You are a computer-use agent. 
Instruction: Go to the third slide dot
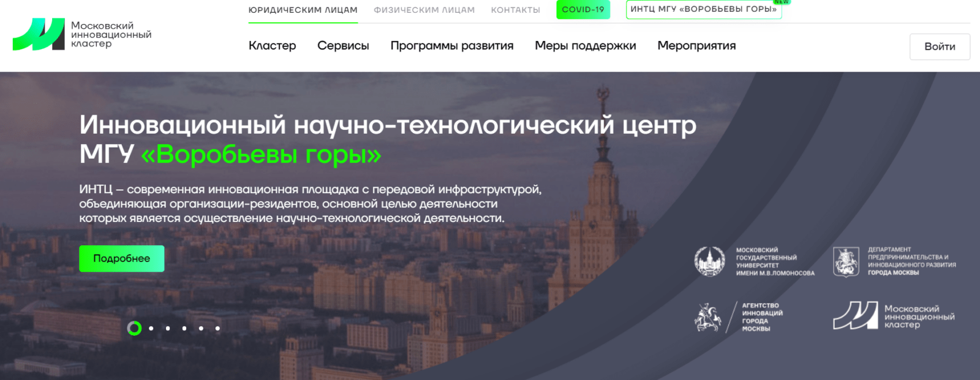tap(168, 329)
